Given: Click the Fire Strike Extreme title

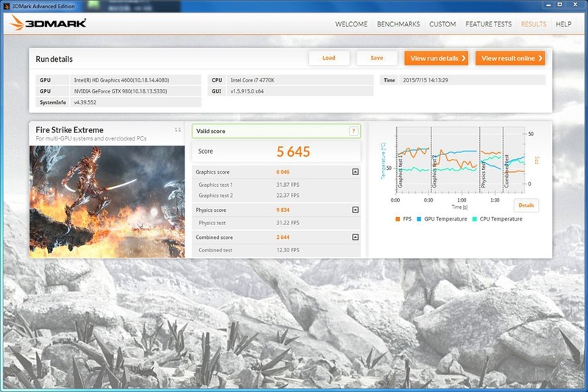Looking at the screenshot, I should pyautogui.click(x=69, y=129).
